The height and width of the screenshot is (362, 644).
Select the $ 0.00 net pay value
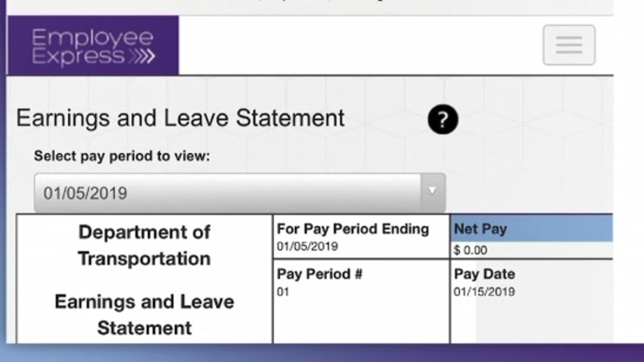[470, 250]
